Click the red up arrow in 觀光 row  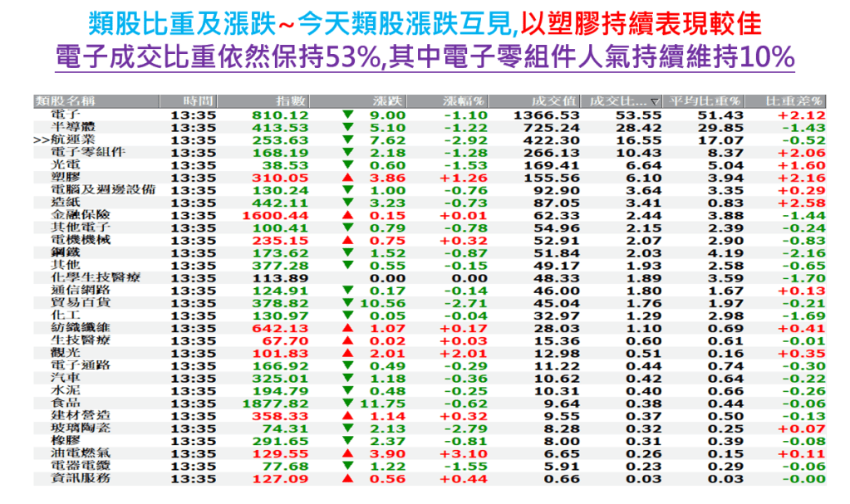tap(347, 354)
